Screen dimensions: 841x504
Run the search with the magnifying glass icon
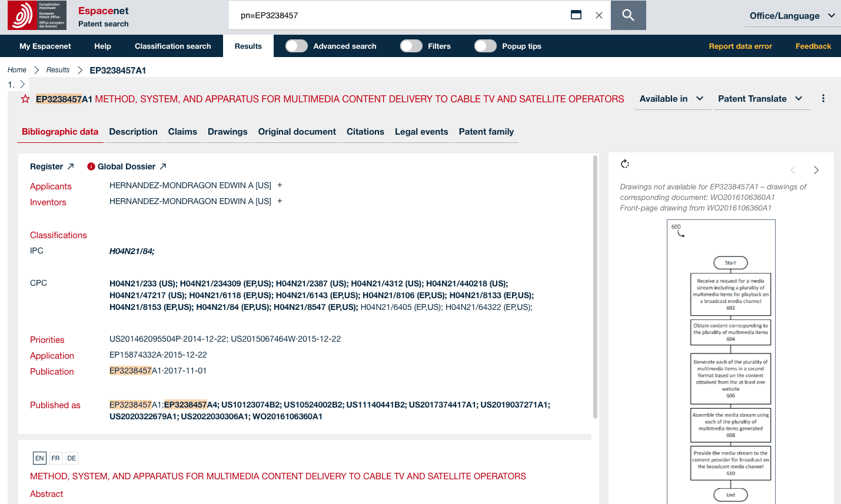tap(628, 15)
